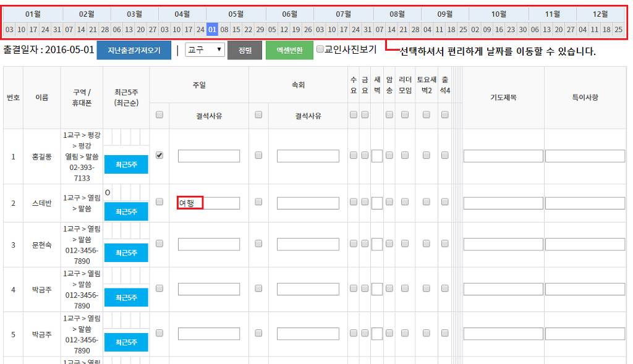Jump to date 26 under 06월

[308, 30]
